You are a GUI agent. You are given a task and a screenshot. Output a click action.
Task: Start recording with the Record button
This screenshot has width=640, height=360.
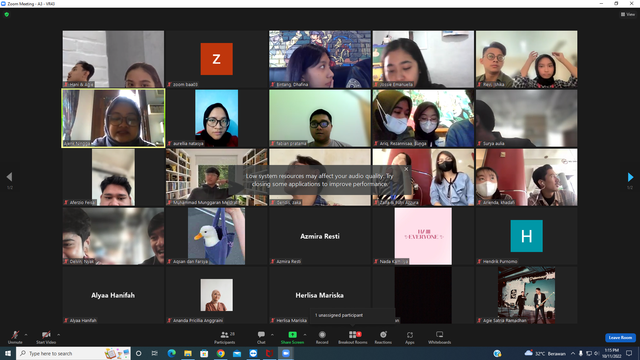pos(322,337)
